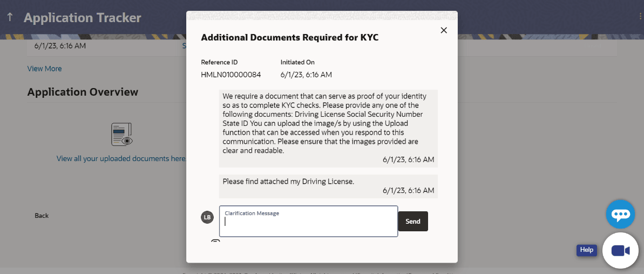Click the dialog title Additional Documents Required
Screen dimensions: 644x274
[x=289, y=37]
